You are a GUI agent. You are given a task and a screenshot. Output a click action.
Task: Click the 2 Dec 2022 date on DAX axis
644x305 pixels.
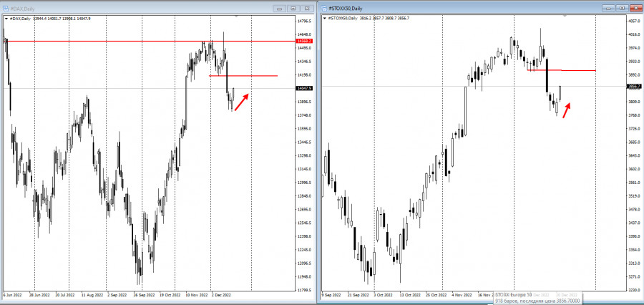click(221, 295)
